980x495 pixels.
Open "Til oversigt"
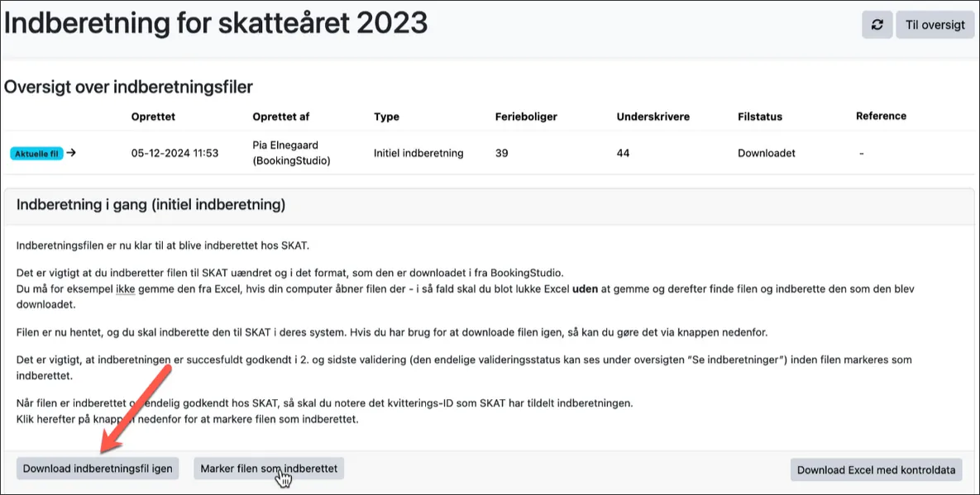click(935, 24)
